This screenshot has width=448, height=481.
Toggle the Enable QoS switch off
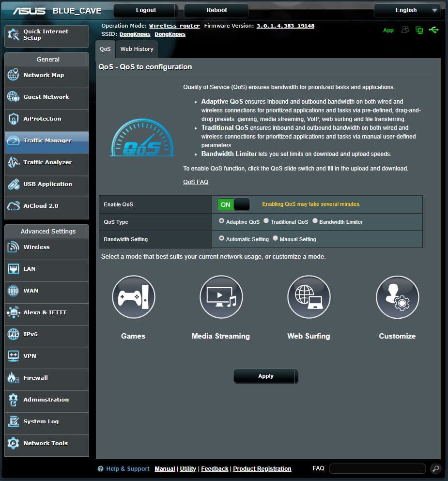coord(233,204)
